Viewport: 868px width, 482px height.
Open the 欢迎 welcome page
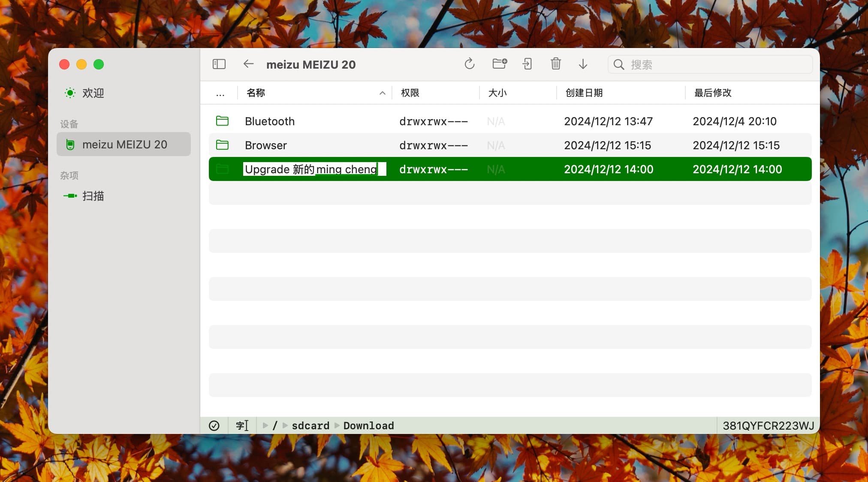(x=93, y=93)
